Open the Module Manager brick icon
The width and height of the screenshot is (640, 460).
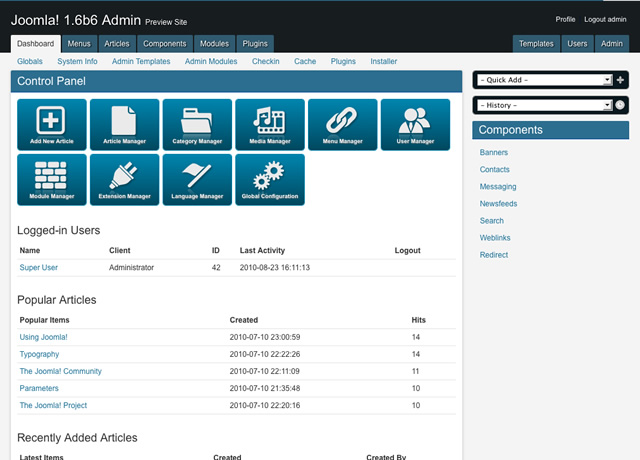click(52, 180)
